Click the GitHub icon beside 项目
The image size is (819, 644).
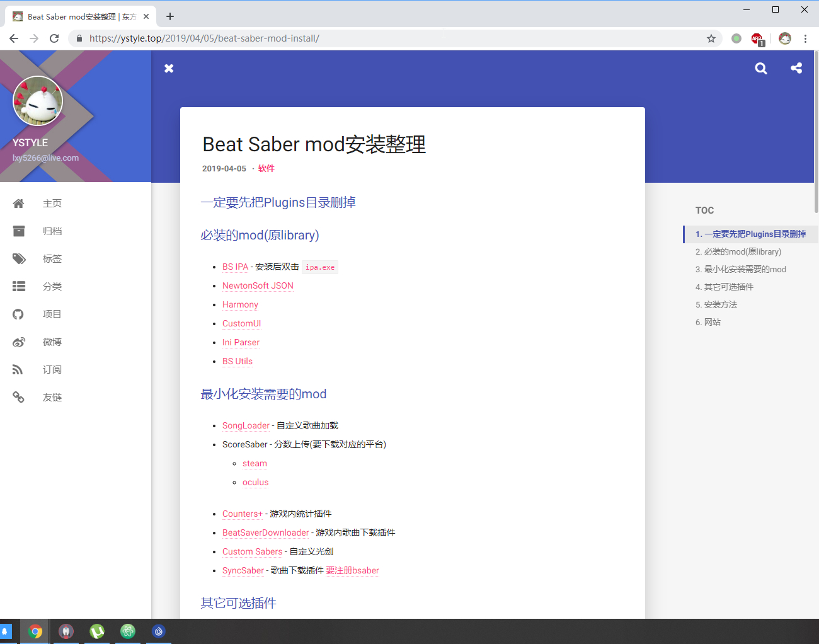pyautogui.click(x=18, y=314)
